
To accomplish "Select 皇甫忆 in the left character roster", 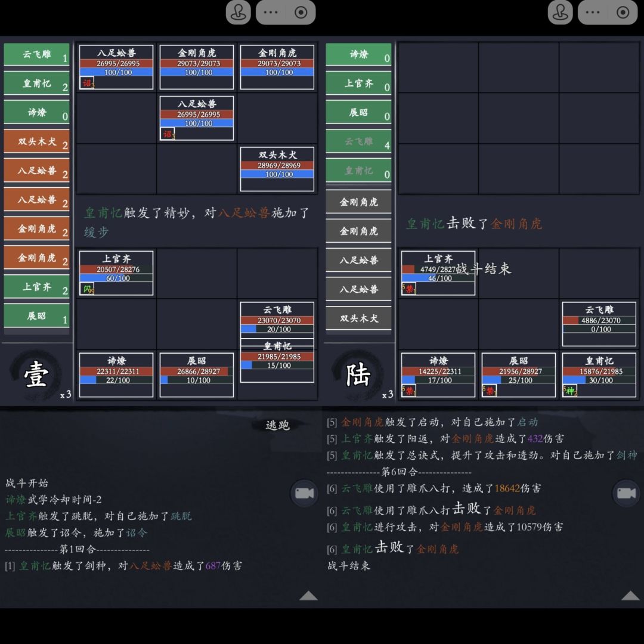I will click(36, 83).
